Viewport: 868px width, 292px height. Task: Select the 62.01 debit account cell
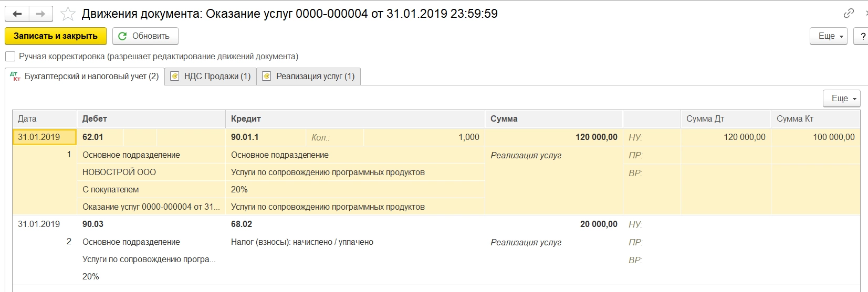[93, 137]
